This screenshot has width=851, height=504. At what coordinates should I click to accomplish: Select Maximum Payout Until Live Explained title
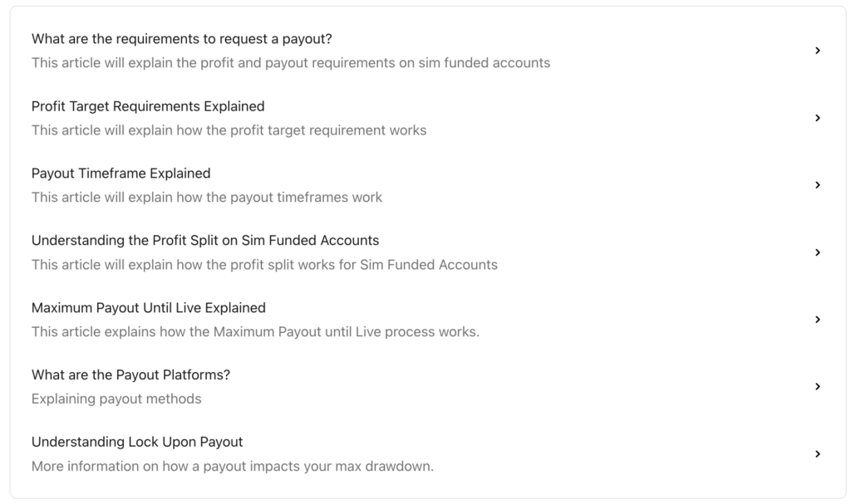point(149,307)
